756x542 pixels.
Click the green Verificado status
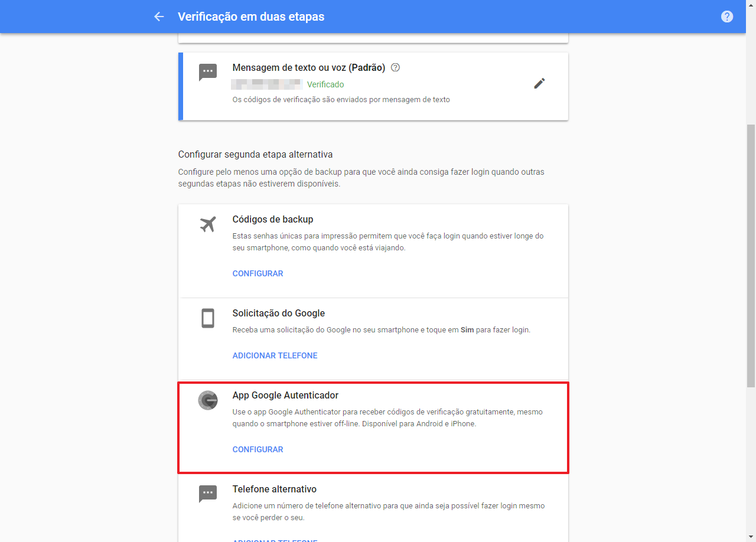[325, 84]
